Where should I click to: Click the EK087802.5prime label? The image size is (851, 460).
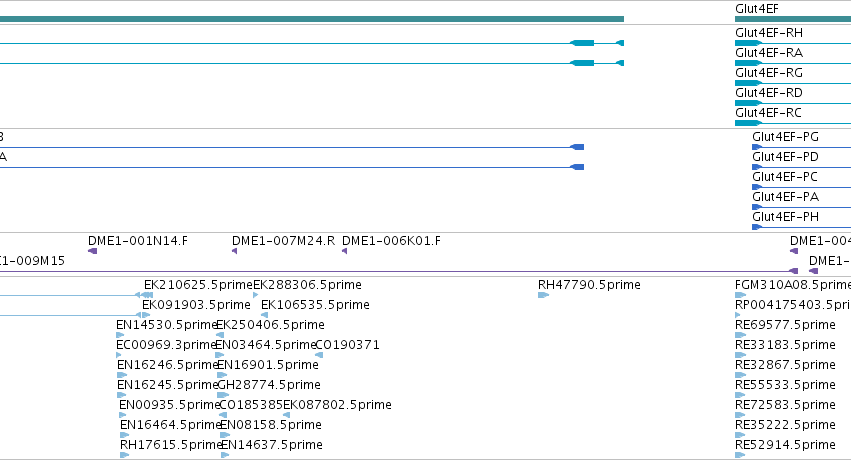coord(337,405)
